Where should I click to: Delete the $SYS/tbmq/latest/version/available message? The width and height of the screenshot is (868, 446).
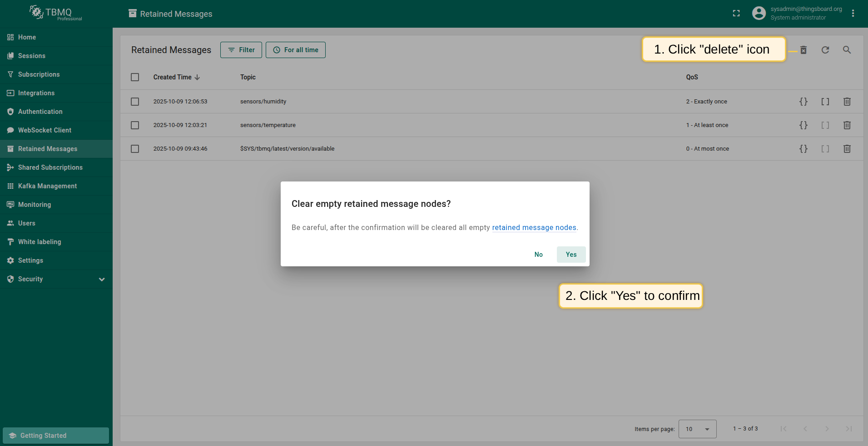pyautogui.click(x=847, y=149)
